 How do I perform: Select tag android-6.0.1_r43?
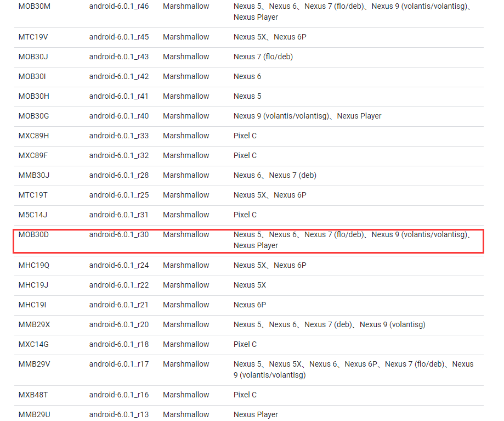(x=119, y=57)
